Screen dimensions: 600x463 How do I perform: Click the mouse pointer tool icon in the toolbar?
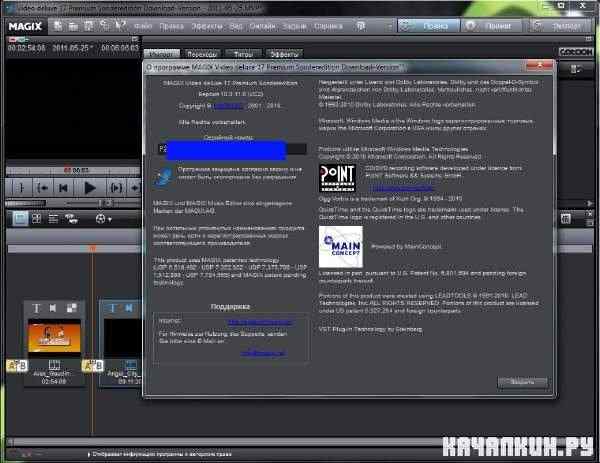click(x=120, y=26)
